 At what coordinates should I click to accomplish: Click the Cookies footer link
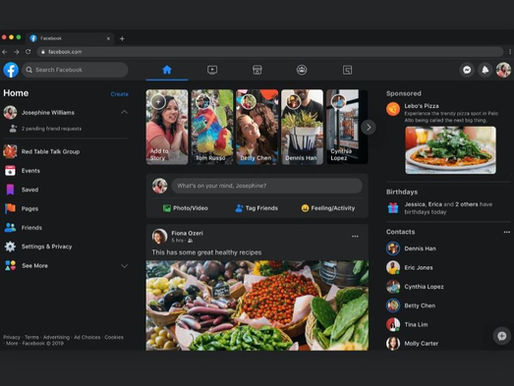click(x=114, y=337)
